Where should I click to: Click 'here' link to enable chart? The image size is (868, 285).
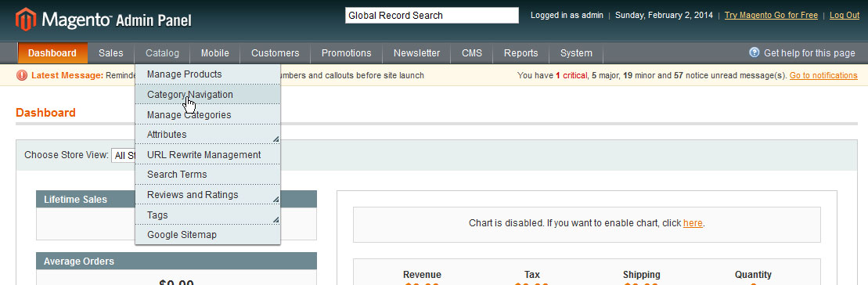coord(693,224)
